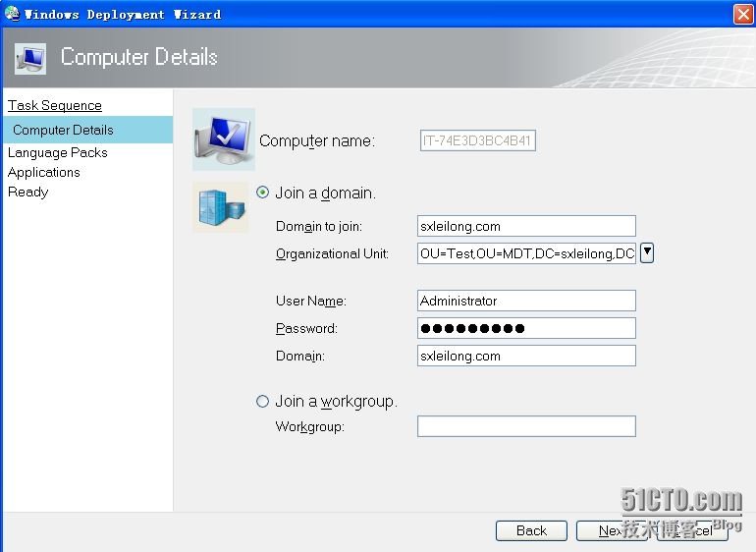
Task: Open the Organizational Unit dropdown arrow
Action: 647,252
